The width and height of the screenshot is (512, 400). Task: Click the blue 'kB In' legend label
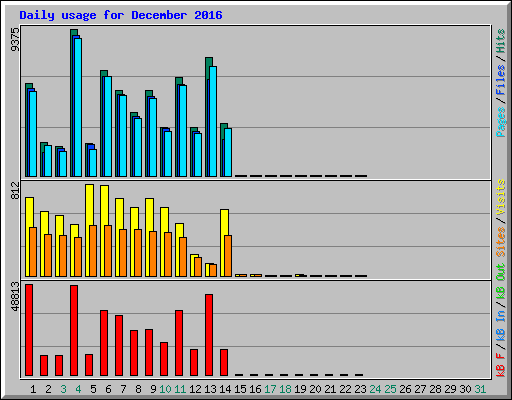click(500, 326)
